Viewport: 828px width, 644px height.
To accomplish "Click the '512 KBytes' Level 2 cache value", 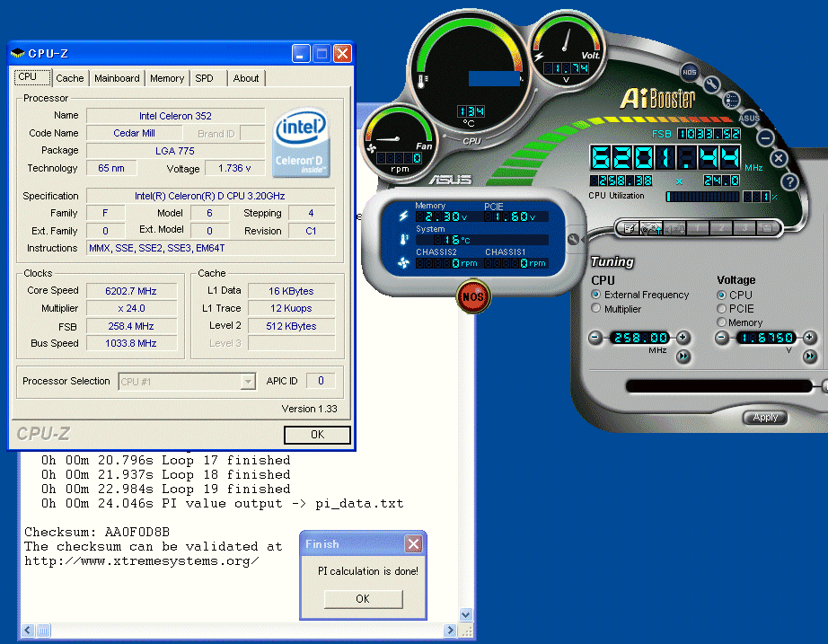I will click(x=291, y=326).
